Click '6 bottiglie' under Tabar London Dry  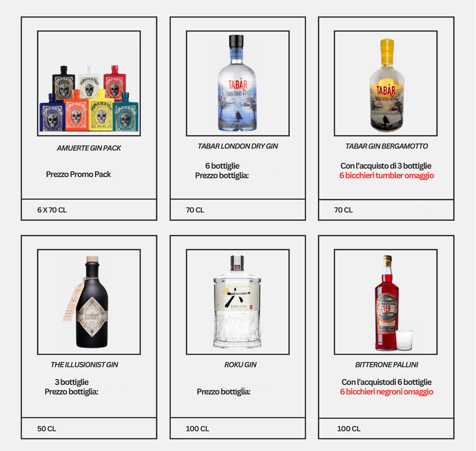coord(222,166)
